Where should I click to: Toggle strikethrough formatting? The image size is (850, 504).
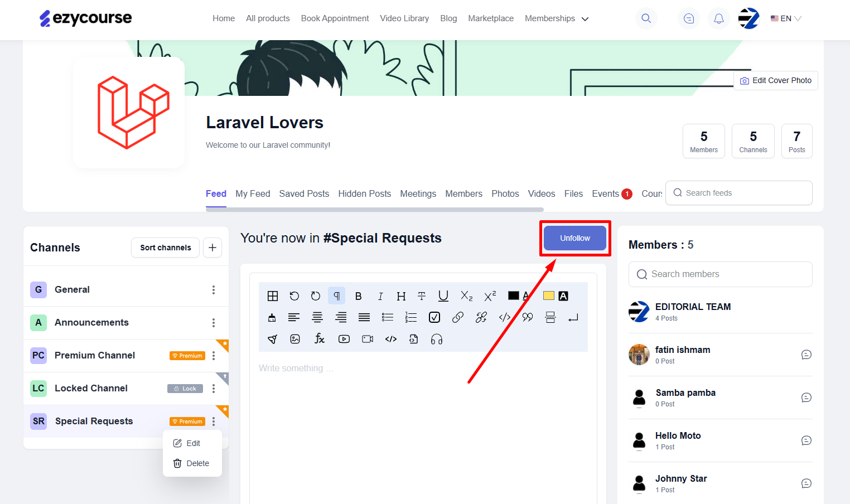pyautogui.click(x=422, y=296)
